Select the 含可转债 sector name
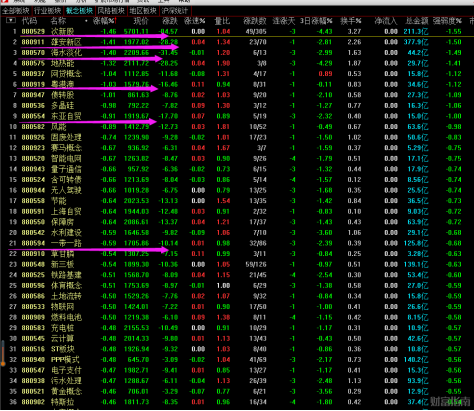The height and width of the screenshot is (411, 474). tap(66, 180)
